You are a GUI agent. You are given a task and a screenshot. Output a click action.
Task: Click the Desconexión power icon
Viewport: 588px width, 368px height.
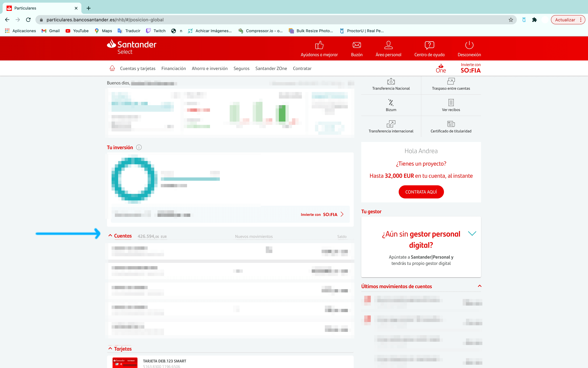[x=469, y=45]
